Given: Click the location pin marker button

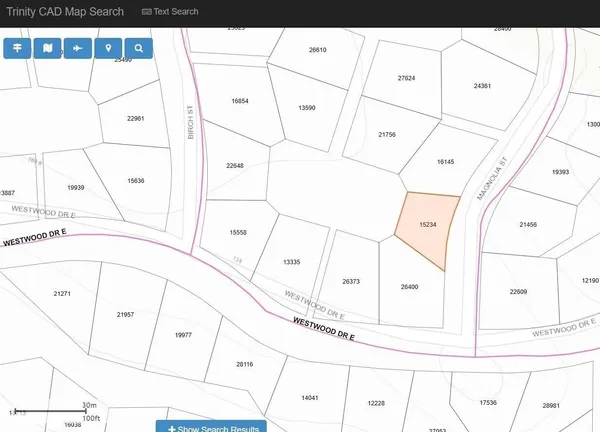Looking at the screenshot, I should pyautogui.click(x=108, y=48).
